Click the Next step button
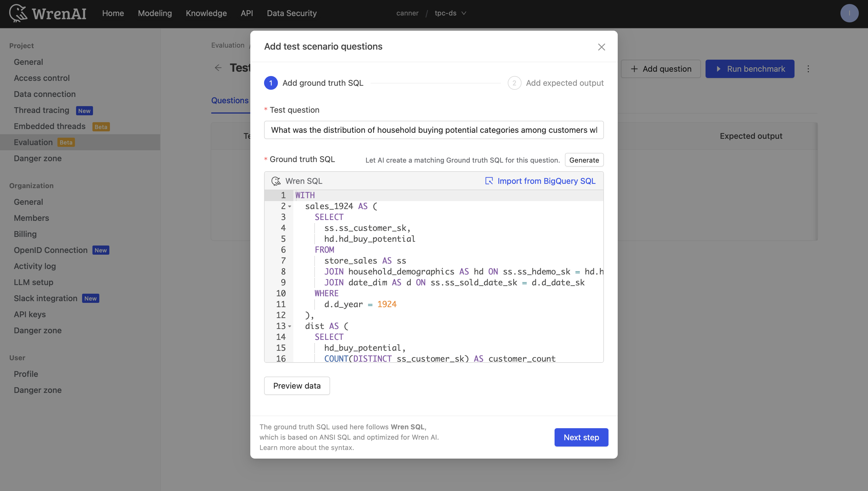The width and height of the screenshot is (868, 491). pos(581,437)
